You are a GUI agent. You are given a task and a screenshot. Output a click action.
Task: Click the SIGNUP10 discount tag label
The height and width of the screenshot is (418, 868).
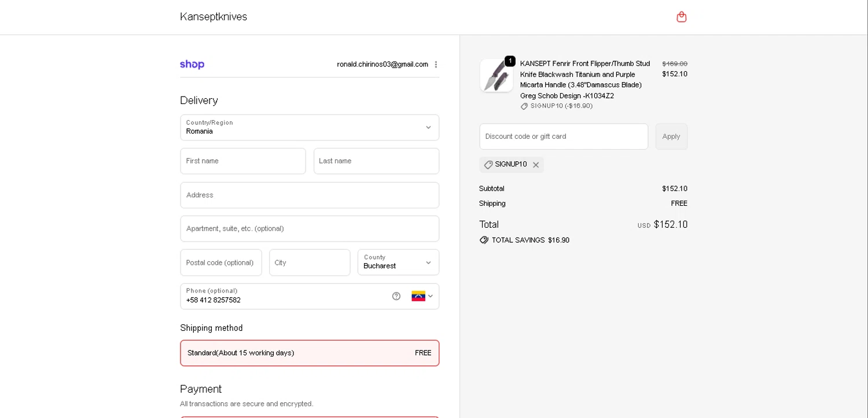click(511, 164)
